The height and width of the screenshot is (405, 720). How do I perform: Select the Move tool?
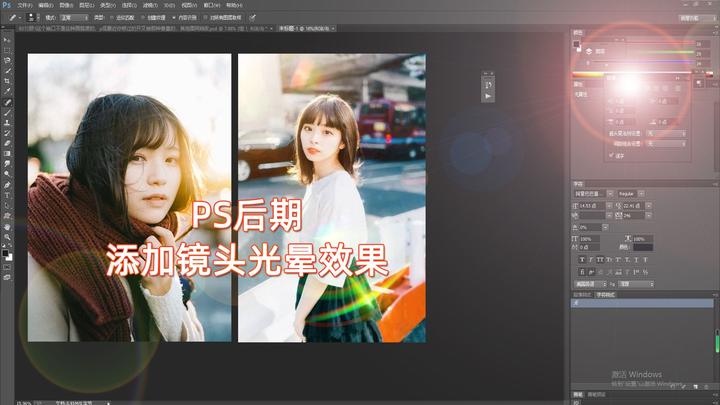point(7,40)
